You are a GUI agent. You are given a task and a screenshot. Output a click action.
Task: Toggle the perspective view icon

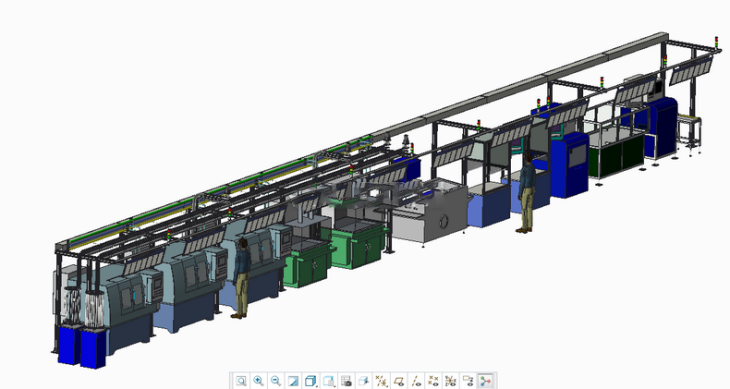[x=364, y=381]
